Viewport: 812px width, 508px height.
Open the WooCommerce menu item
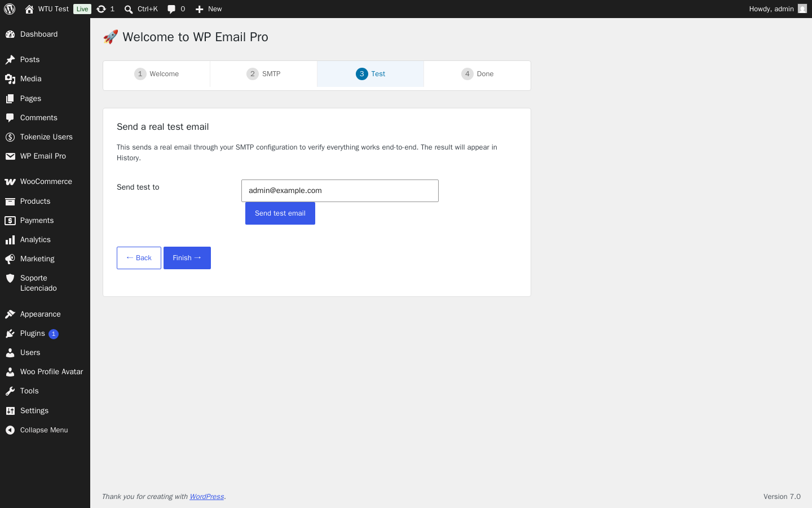point(45,182)
